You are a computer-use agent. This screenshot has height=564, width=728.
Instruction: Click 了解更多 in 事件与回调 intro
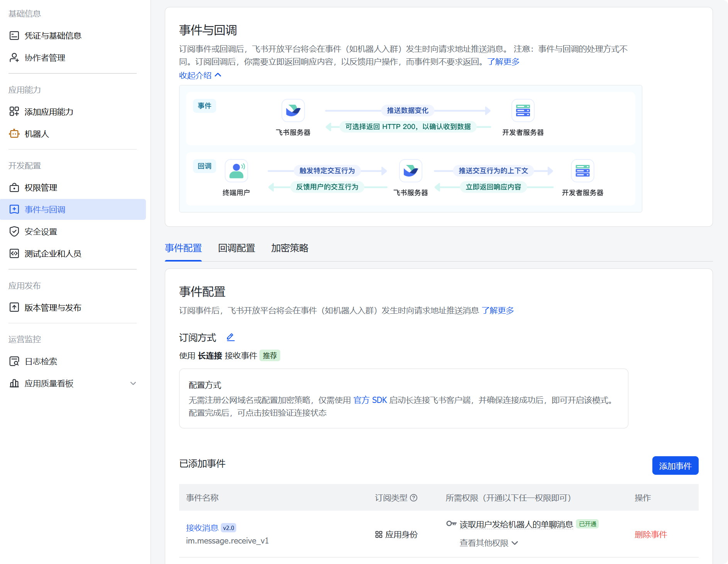[x=503, y=62]
